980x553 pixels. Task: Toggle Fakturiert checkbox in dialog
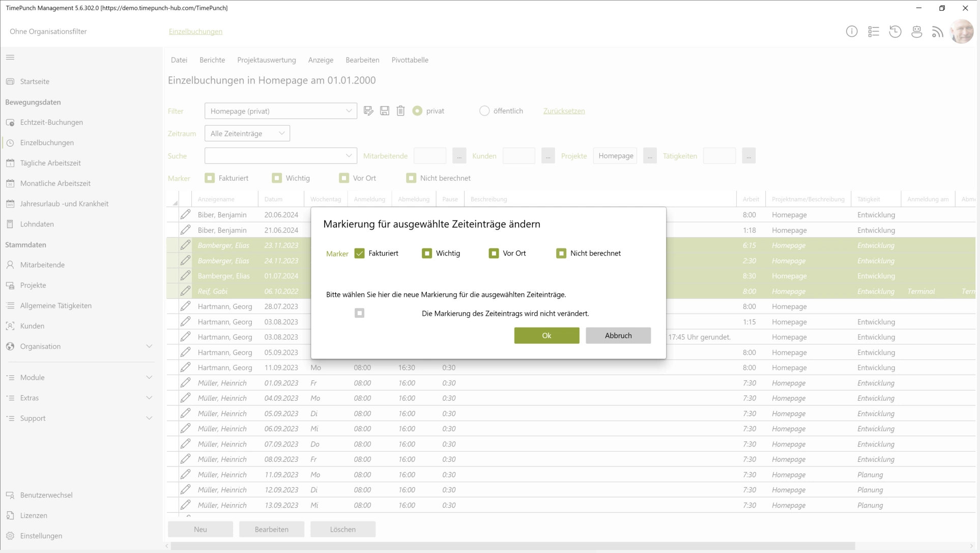pos(360,253)
